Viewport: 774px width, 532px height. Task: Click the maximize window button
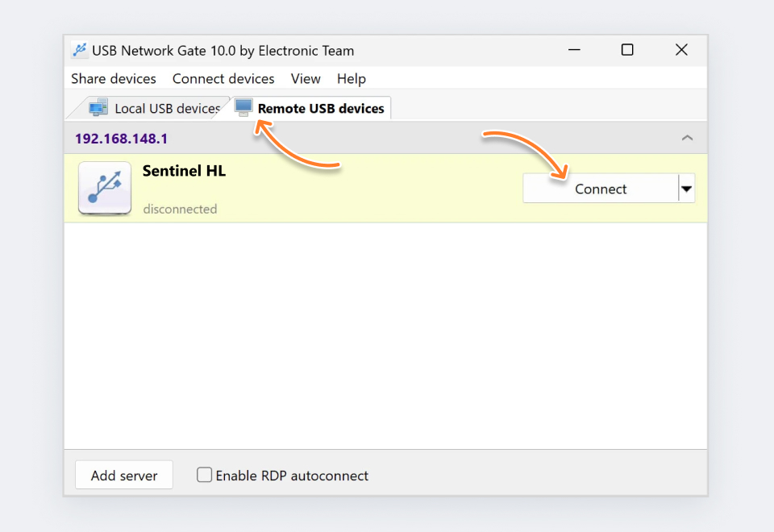point(627,49)
